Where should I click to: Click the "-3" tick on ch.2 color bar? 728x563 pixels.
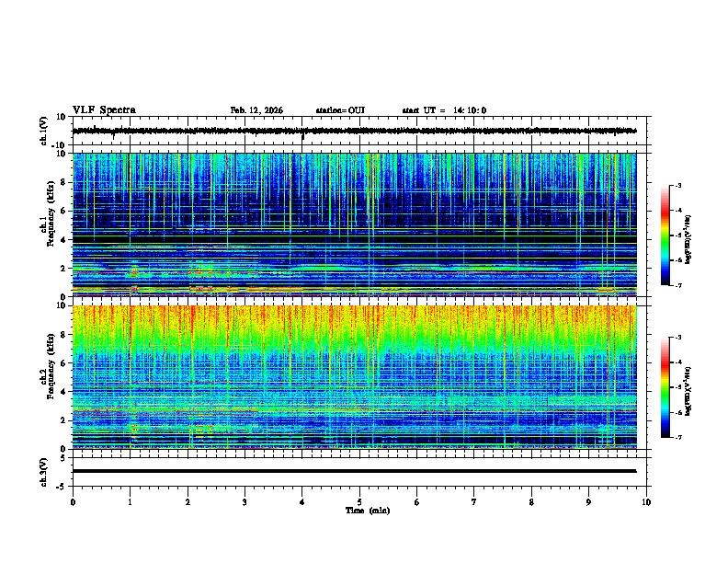pyautogui.click(x=678, y=338)
